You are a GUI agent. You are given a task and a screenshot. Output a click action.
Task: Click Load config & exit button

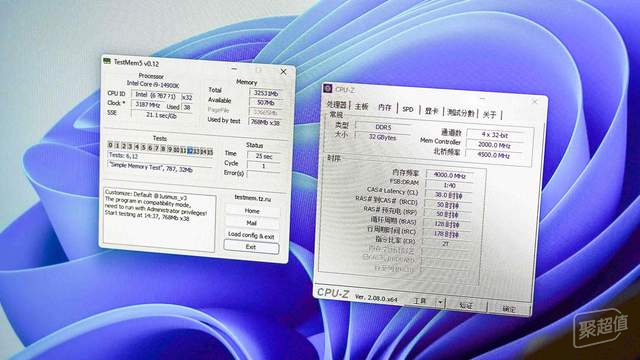click(x=251, y=235)
